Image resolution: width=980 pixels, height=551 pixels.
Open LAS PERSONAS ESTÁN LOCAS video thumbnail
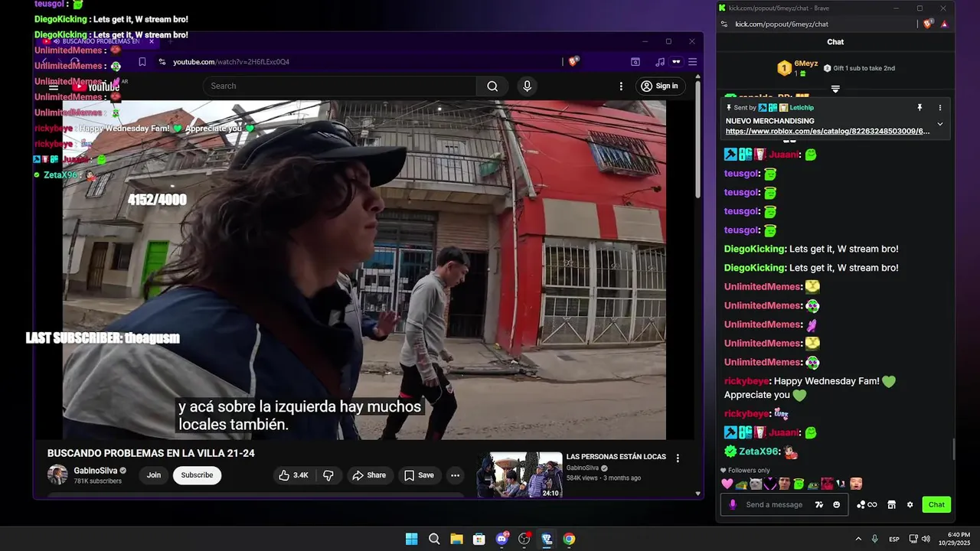point(519,475)
